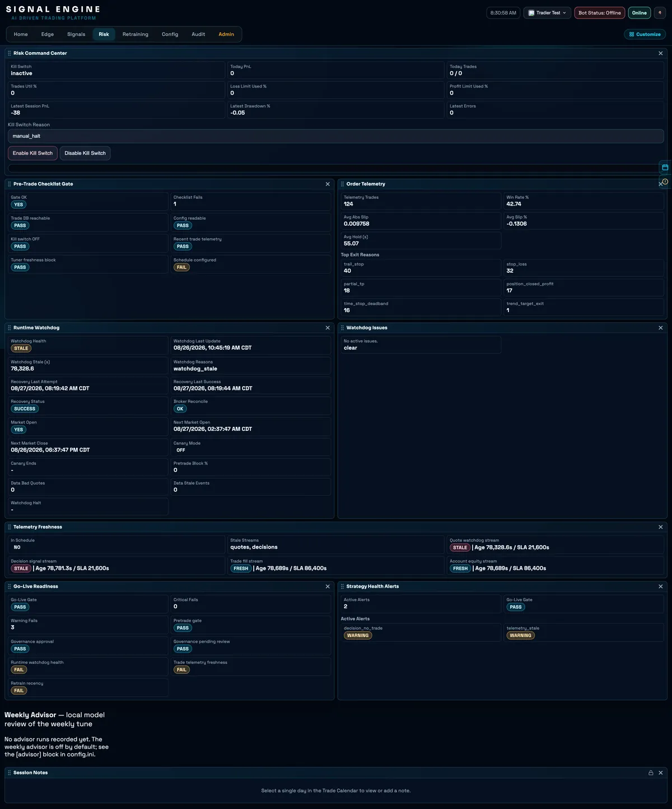Open the Admin tab
The width and height of the screenshot is (672, 809).
pyautogui.click(x=226, y=34)
